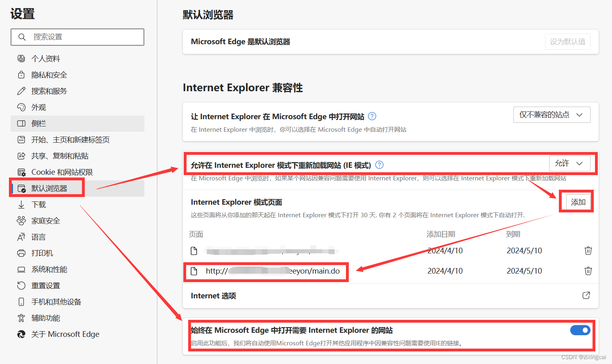Viewport: 612px width, 364px height.
Task: Click the 设为默认值 button
Action: point(567,42)
